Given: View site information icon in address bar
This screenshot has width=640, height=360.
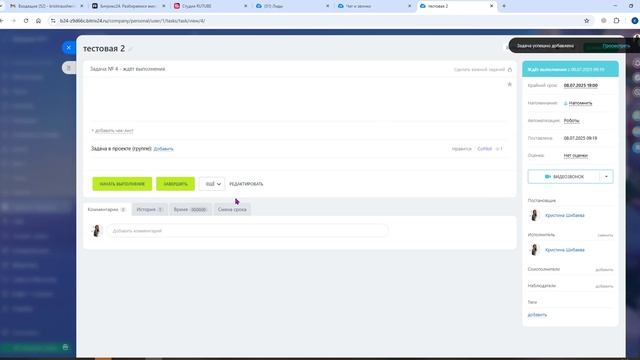Looking at the screenshot, I should click(x=53, y=20).
